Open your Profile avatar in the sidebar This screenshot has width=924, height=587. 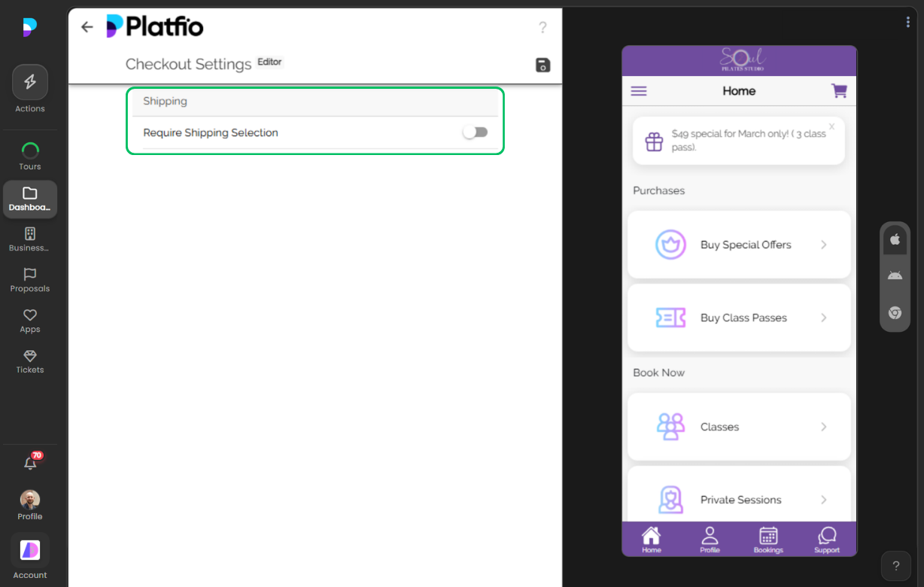30,499
